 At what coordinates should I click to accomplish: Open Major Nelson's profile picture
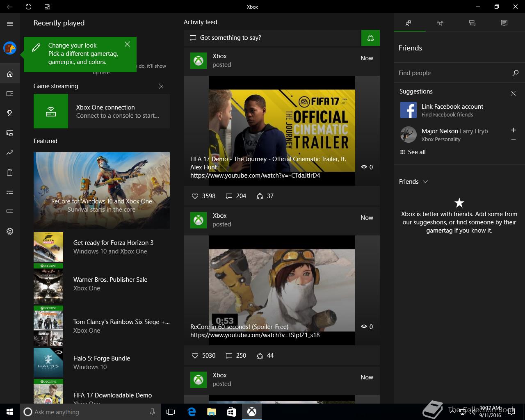pos(409,135)
